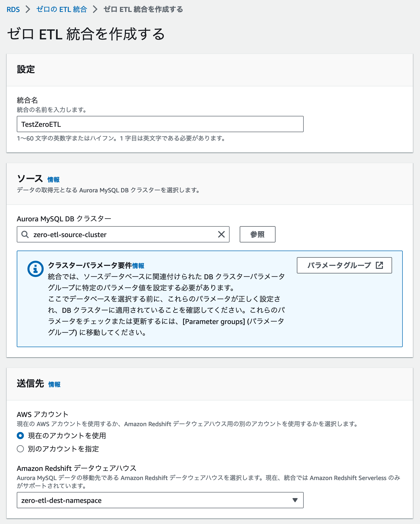Click the 1〜60 文字の英数字 hint text
420x524 pixels.
[121, 138]
